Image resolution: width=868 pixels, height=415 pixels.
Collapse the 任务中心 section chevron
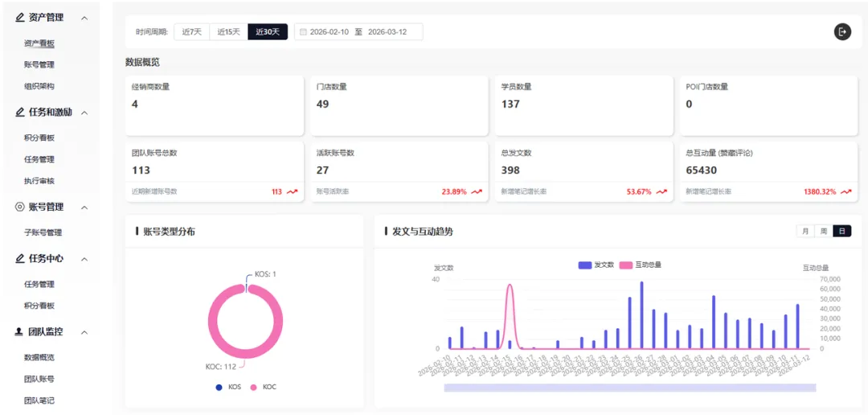(x=84, y=259)
